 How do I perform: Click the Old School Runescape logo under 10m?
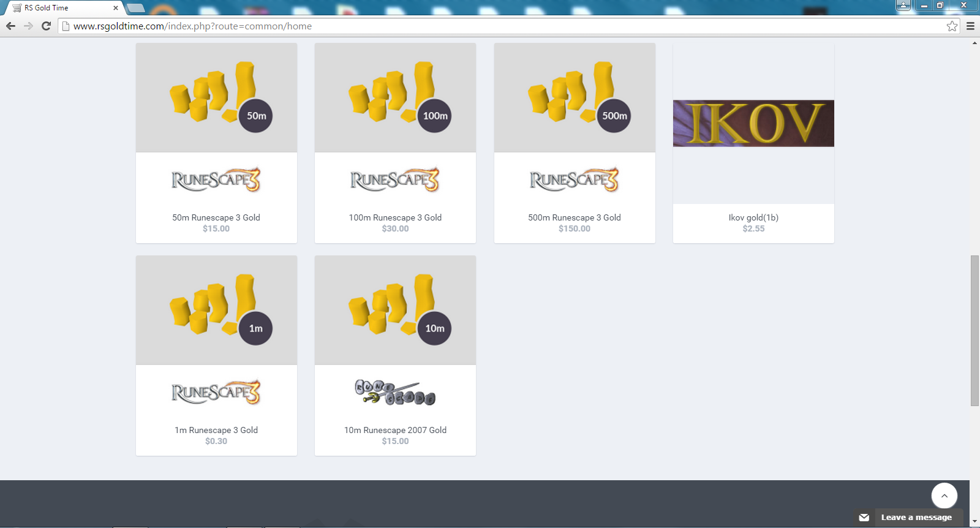pos(395,392)
